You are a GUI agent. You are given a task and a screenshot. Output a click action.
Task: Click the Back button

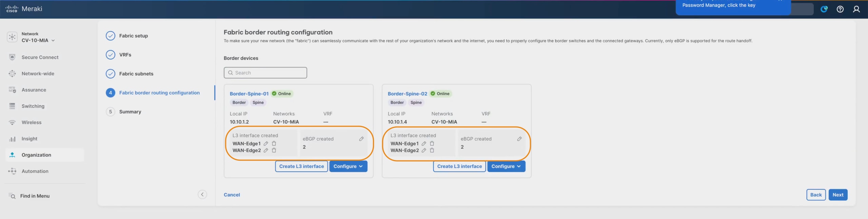pos(816,195)
